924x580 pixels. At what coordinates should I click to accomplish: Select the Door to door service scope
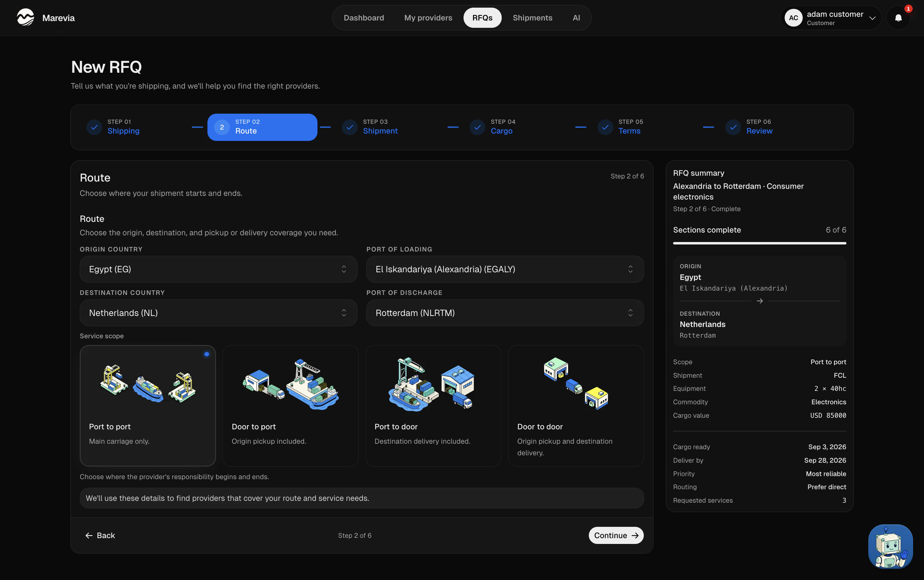point(576,406)
